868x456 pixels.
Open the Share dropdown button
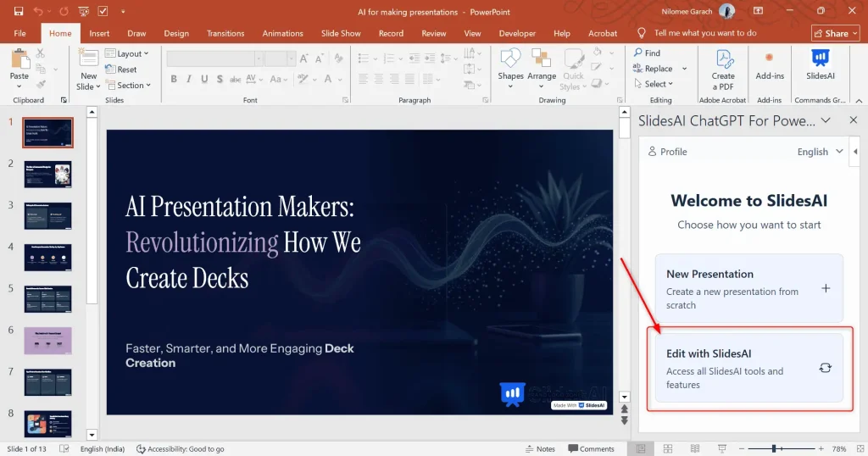point(835,33)
